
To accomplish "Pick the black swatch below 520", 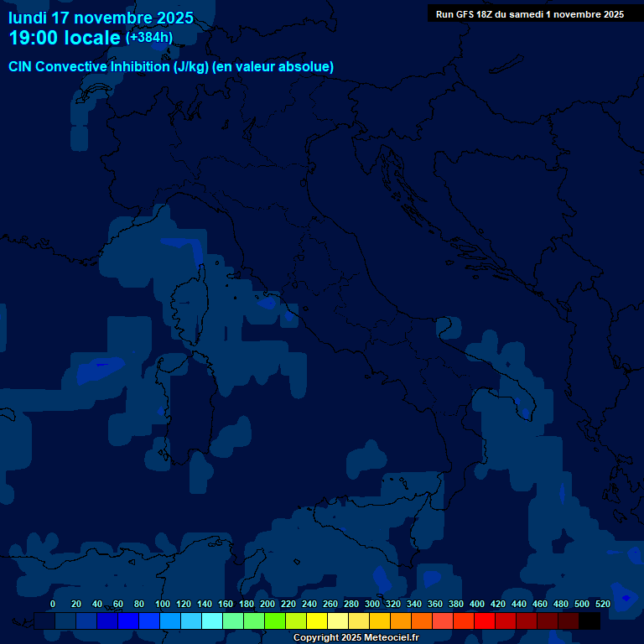I will point(589,621).
